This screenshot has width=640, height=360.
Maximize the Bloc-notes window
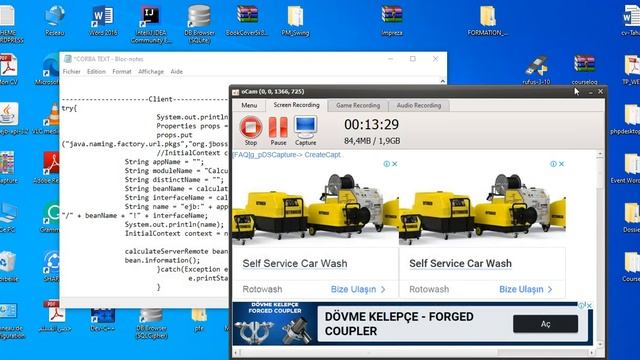tap(413, 59)
